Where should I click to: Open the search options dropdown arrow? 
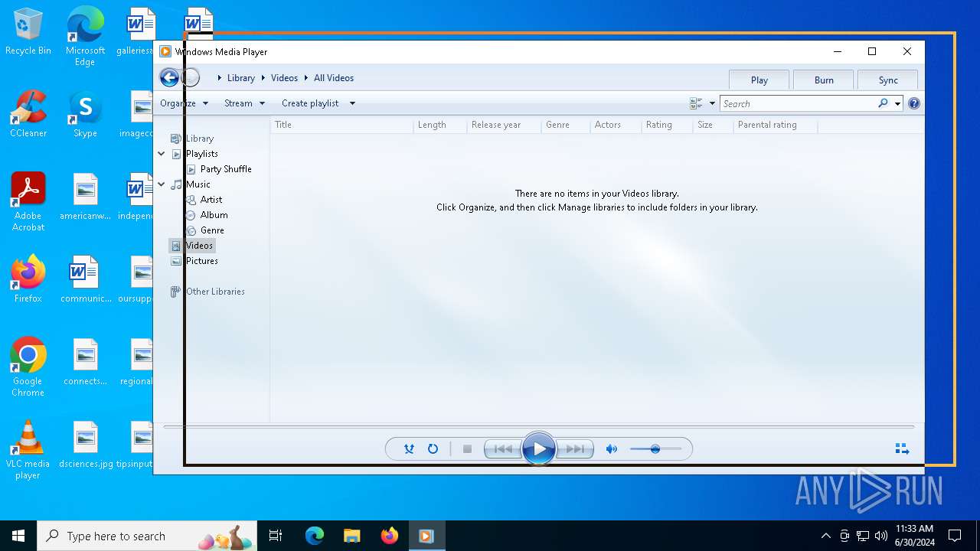[897, 104]
